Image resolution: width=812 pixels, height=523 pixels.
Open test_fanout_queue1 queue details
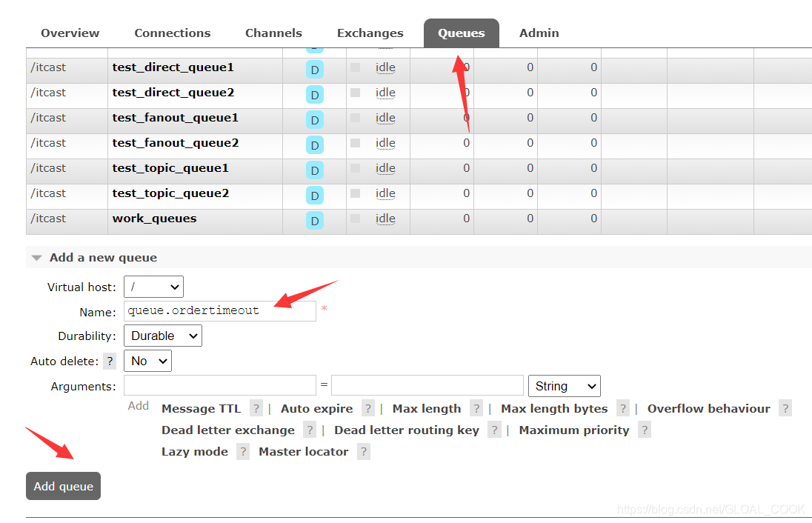pos(175,118)
